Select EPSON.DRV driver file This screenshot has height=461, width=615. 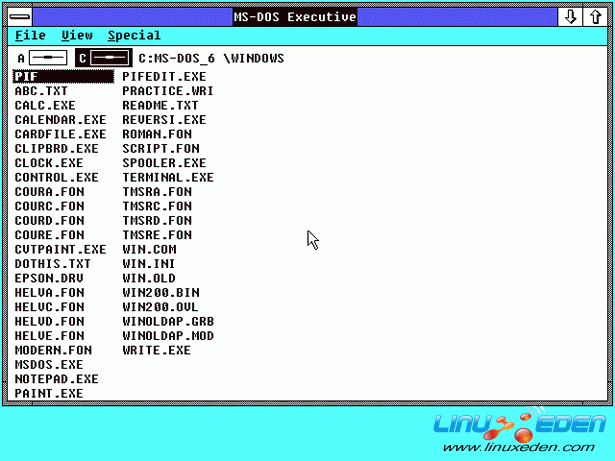pos(49,278)
